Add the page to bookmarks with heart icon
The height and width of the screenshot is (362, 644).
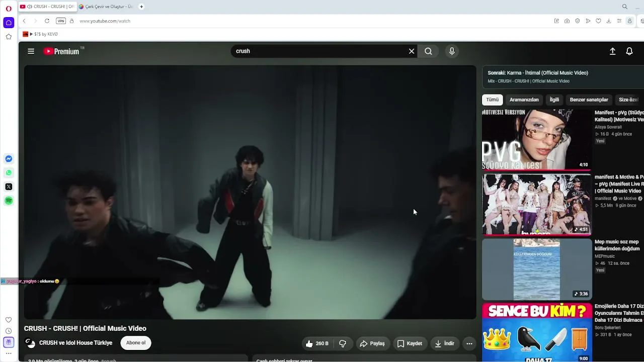coord(598,21)
